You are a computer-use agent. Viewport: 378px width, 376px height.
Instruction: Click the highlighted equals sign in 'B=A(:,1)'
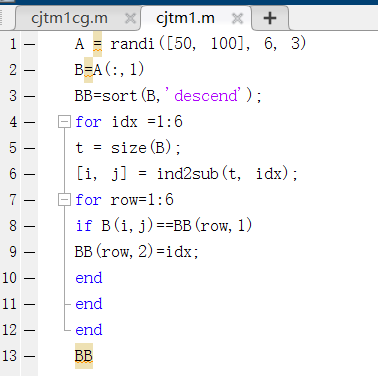tap(88, 70)
